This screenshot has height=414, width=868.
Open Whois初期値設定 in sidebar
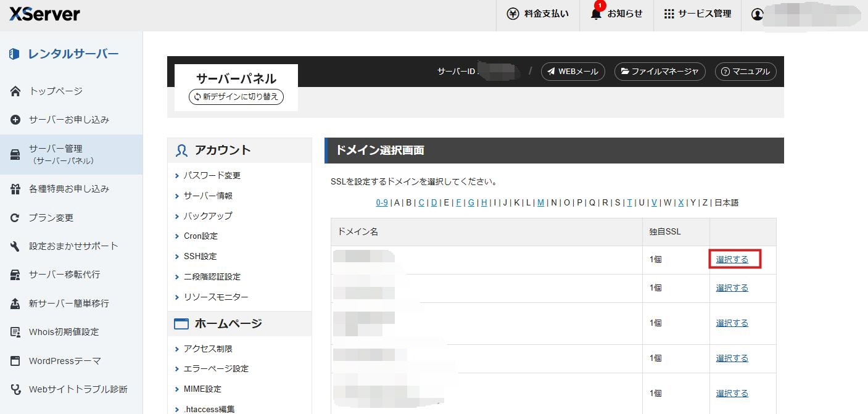tap(64, 332)
